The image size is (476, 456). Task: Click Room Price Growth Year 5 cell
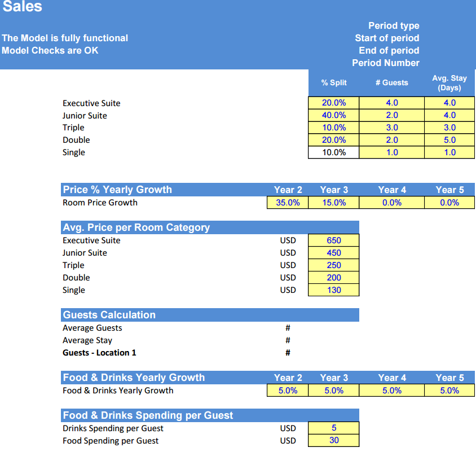pos(449,203)
